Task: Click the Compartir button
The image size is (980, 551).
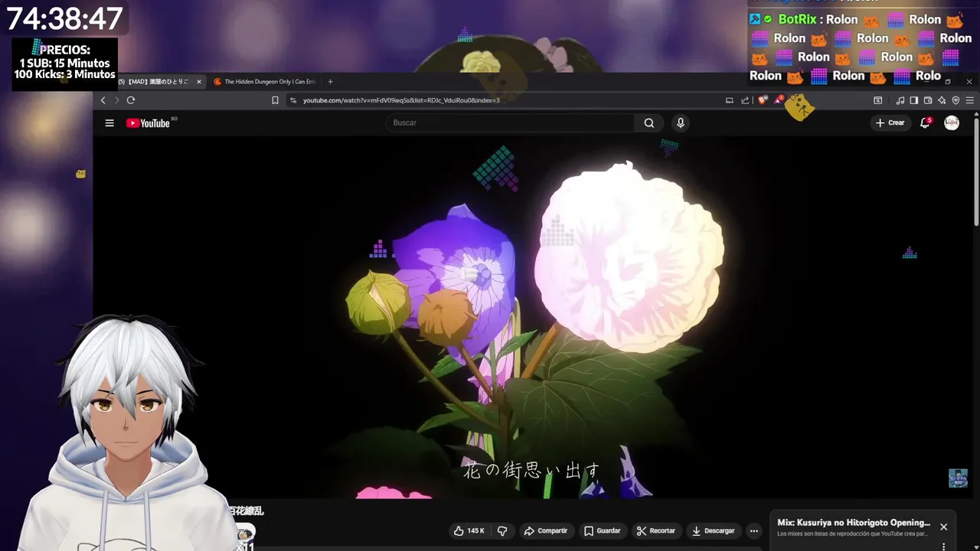Action: point(545,530)
